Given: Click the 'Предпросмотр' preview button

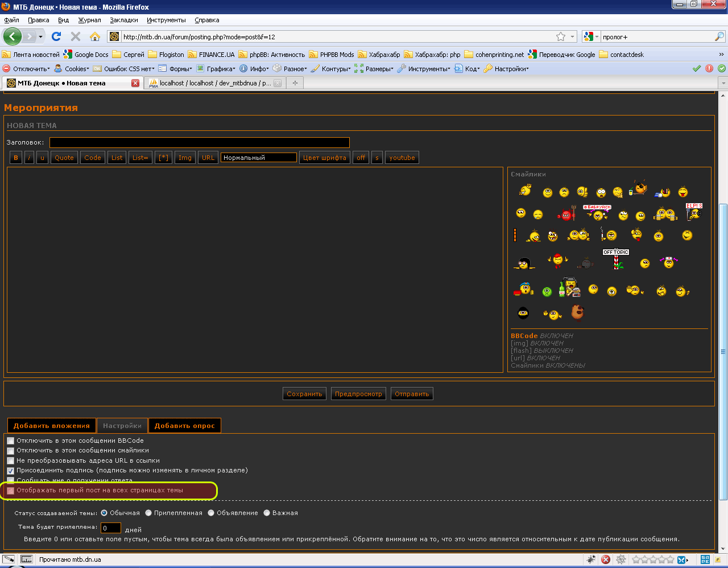Looking at the screenshot, I should coord(358,394).
